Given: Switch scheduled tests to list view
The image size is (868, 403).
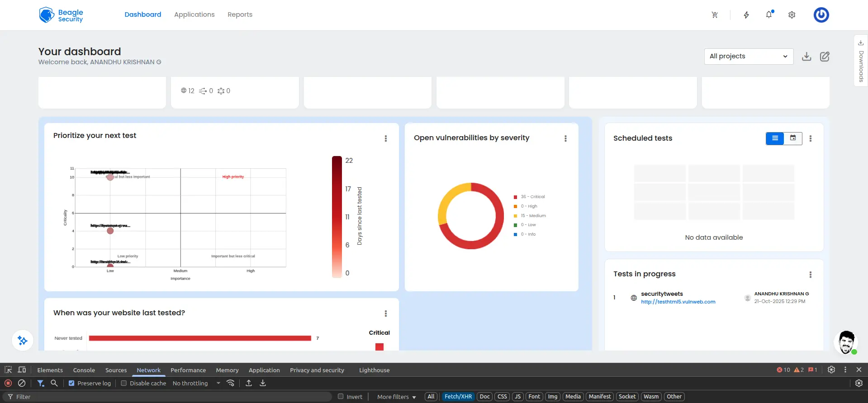Looking at the screenshot, I should (x=775, y=138).
